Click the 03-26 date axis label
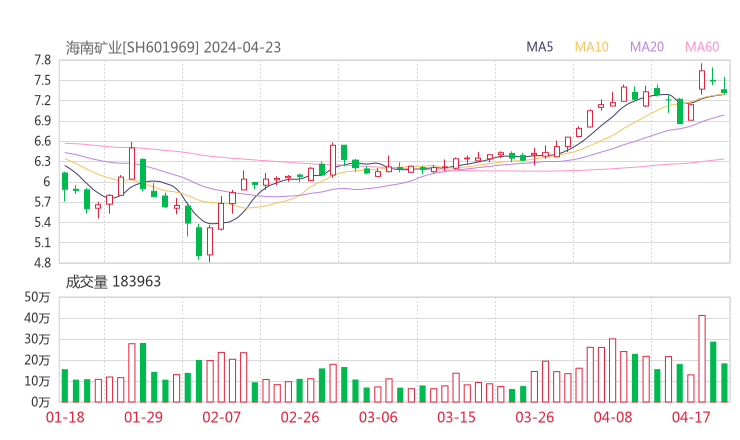Viewport: 740px width, 440px height. click(534, 417)
